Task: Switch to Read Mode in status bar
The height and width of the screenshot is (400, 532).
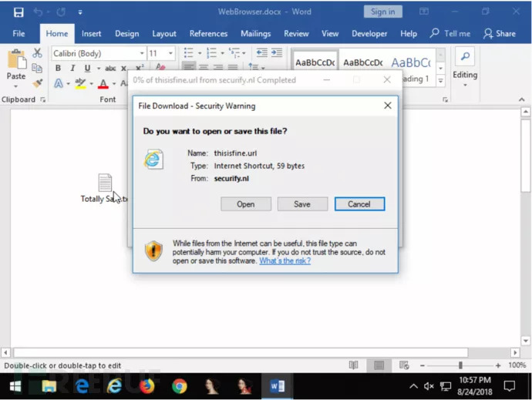Action: click(354, 365)
